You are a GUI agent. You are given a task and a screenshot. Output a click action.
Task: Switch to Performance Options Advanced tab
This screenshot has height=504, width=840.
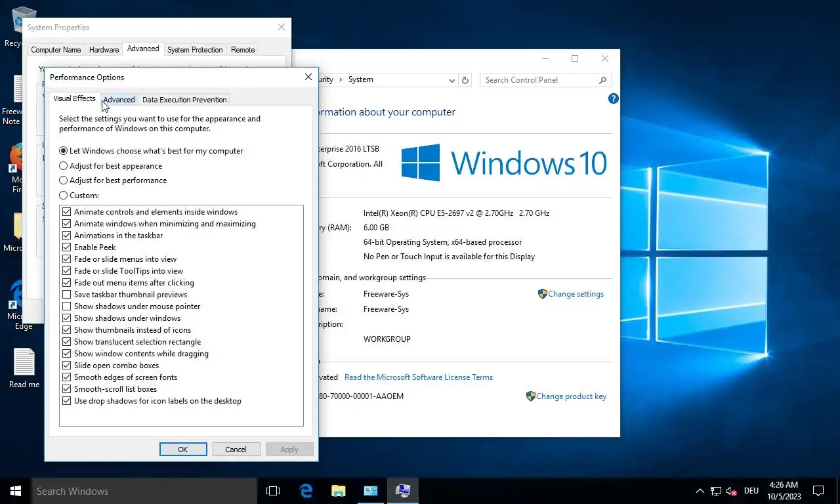tap(119, 100)
